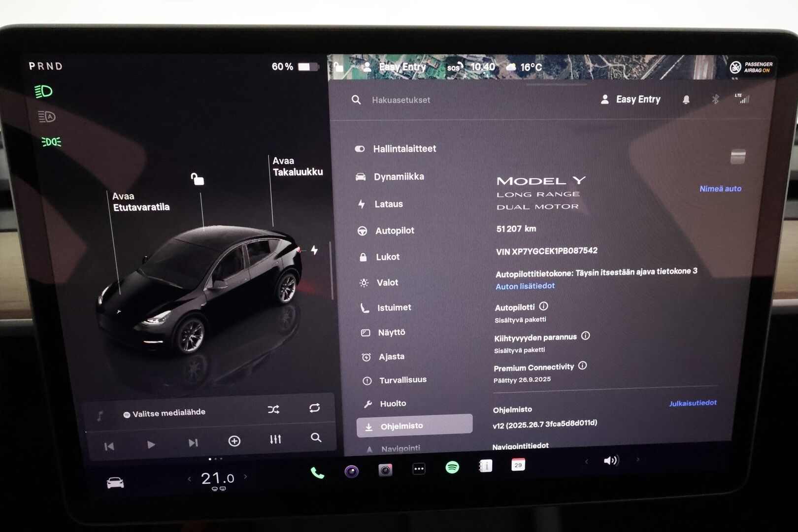Viewport: 798px width, 532px height.
Task: Open the Julkaisutiedot release notes link
Action: pyautogui.click(x=692, y=403)
